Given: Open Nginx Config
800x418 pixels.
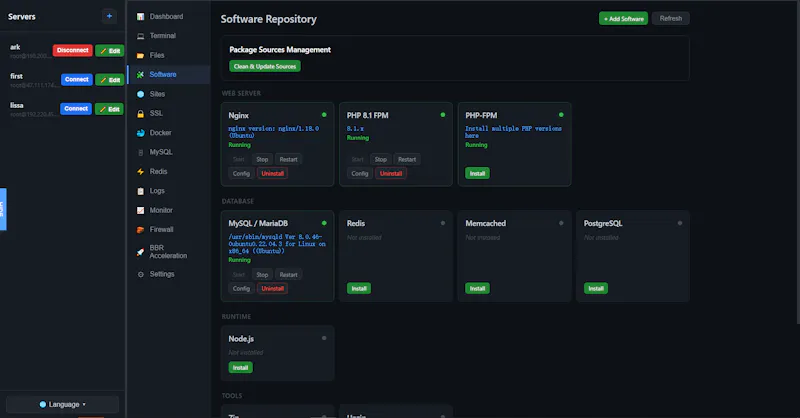Looking at the screenshot, I should pos(241,174).
